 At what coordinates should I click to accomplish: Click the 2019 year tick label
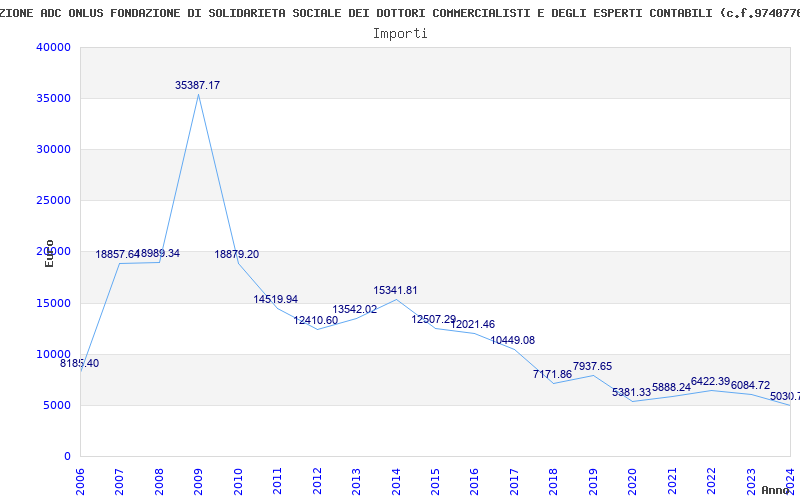pyautogui.click(x=593, y=481)
